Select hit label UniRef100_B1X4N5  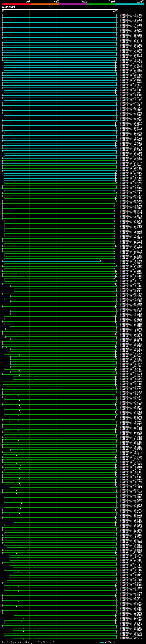(x=131, y=278)
